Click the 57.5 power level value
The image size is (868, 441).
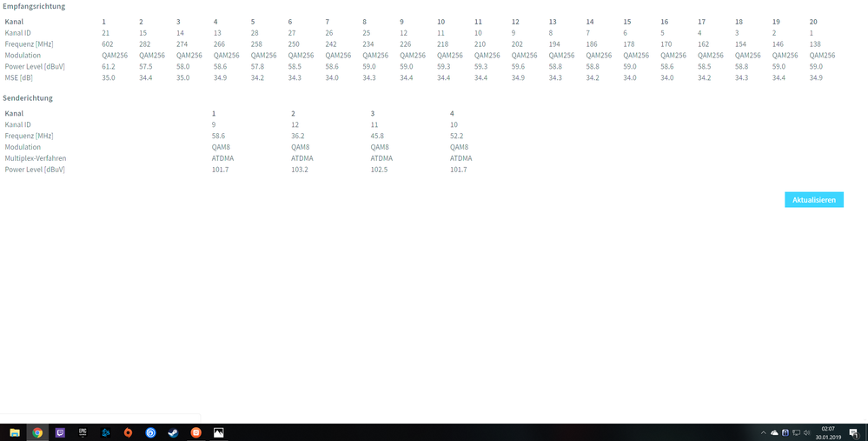click(x=146, y=66)
